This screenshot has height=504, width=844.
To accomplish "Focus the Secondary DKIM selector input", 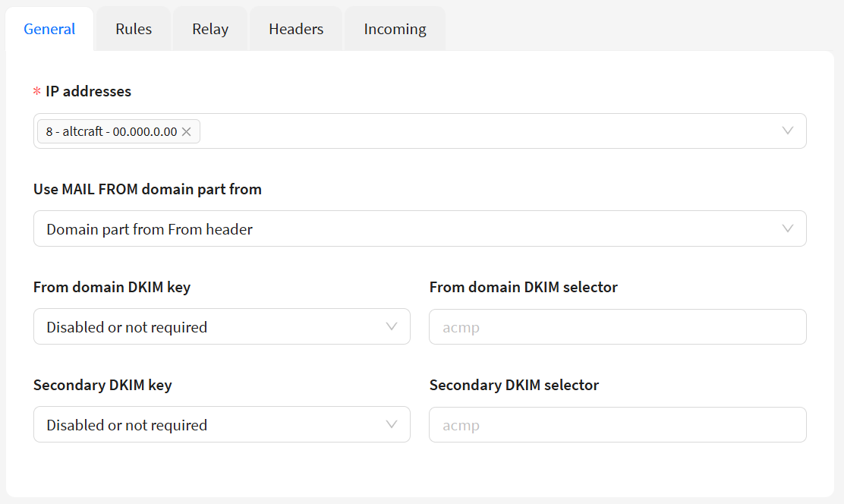I will (x=617, y=425).
